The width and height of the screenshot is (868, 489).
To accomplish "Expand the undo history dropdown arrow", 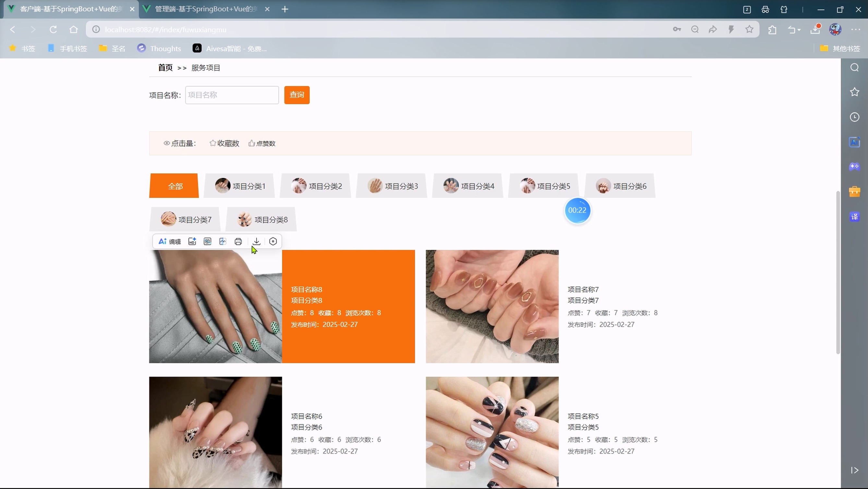I will (x=799, y=30).
